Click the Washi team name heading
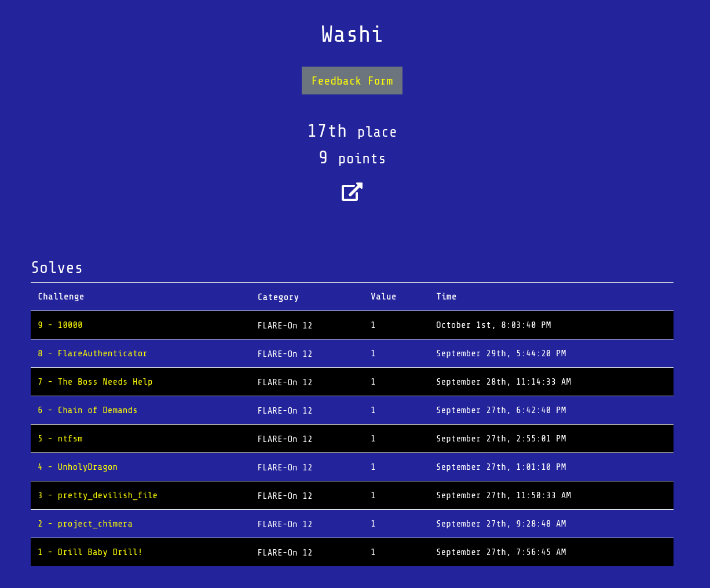Image resolution: width=710 pixels, height=588 pixels. tap(352, 35)
